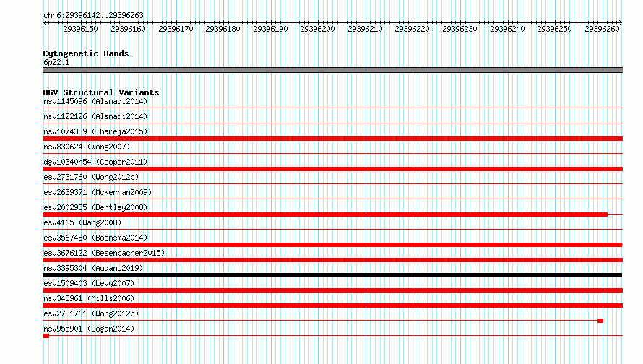Open variant nsv1074389 (Thareja2015)
The height and width of the screenshot is (364, 643).
95,131
